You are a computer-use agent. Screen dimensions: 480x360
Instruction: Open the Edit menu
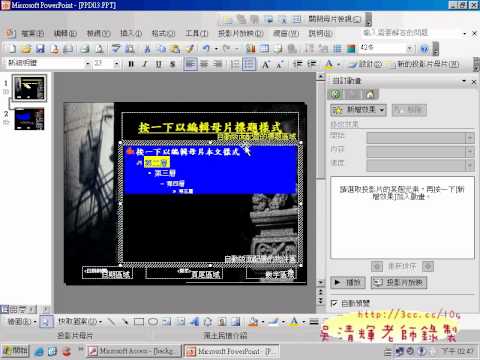(x=65, y=33)
